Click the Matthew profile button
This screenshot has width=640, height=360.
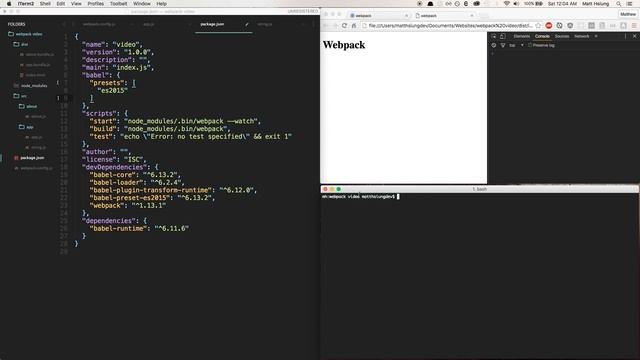tap(628, 14)
